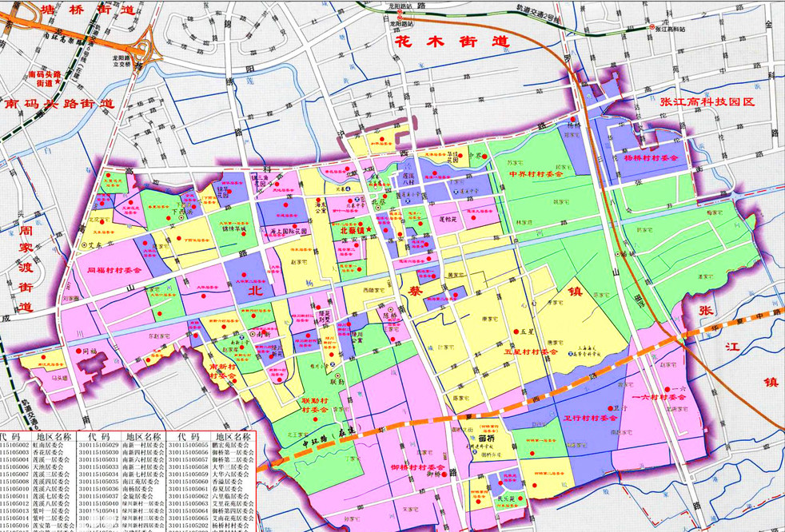Click the 香溢居委会 table cell
Image resolution: width=785 pixels, height=532 pixels.
(x=227, y=482)
